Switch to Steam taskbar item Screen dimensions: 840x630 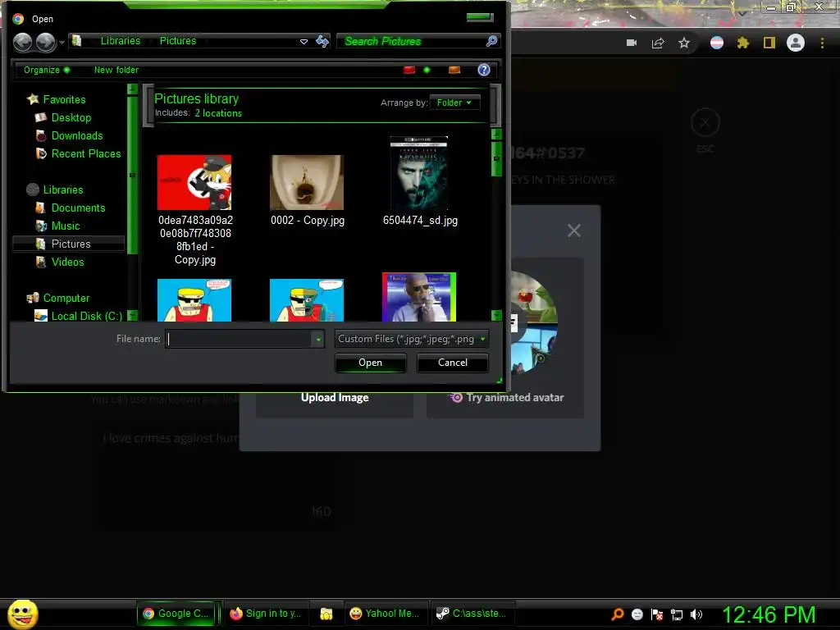472,614
